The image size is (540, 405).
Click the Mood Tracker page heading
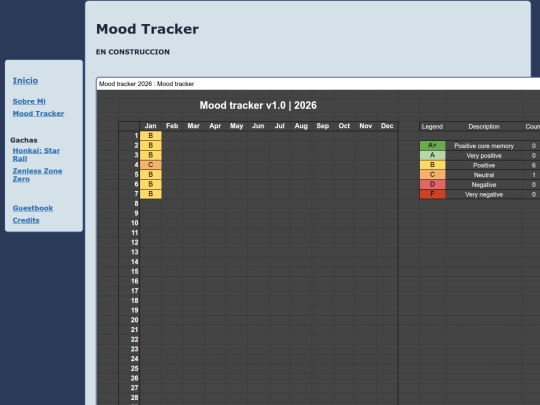[147, 29]
